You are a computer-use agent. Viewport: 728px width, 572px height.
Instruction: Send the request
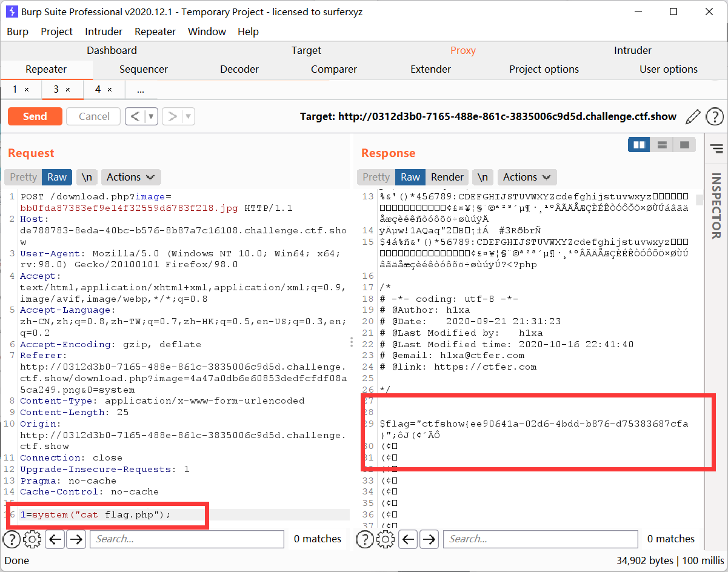(35, 116)
